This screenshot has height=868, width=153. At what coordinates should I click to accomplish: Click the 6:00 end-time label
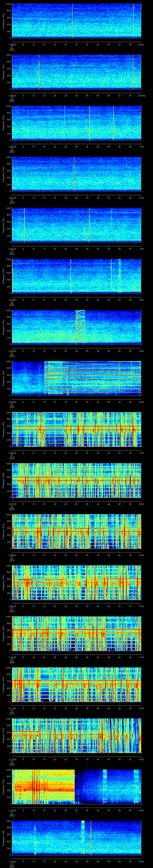click(141, 402)
